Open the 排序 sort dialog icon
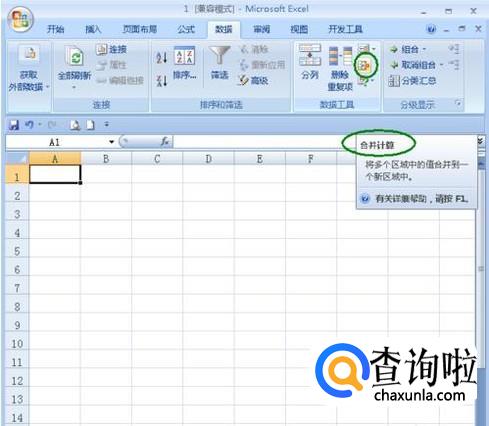The width and height of the screenshot is (489, 426). pyautogui.click(x=184, y=56)
